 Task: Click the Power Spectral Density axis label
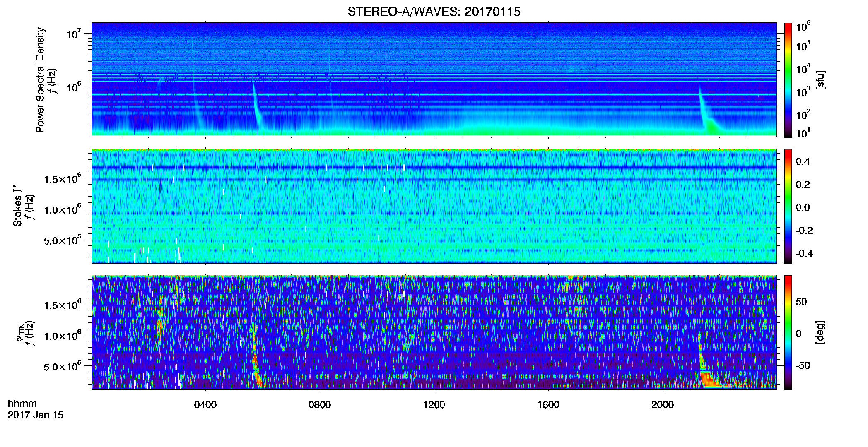40,80
